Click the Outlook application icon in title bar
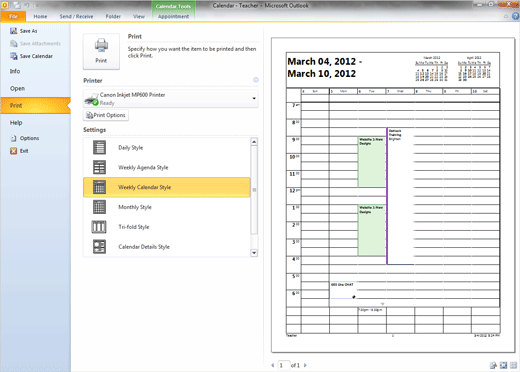 pos(5,5)
